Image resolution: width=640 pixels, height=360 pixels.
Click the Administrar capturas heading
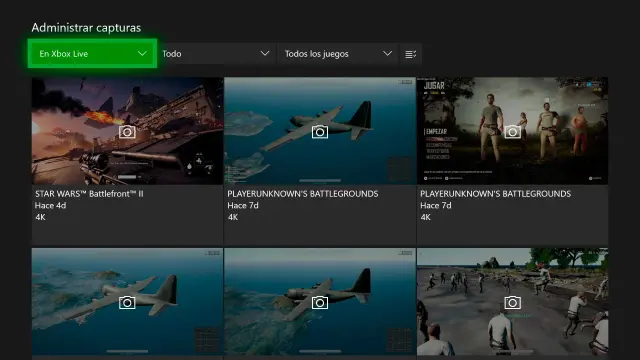(x=86, y=28)
